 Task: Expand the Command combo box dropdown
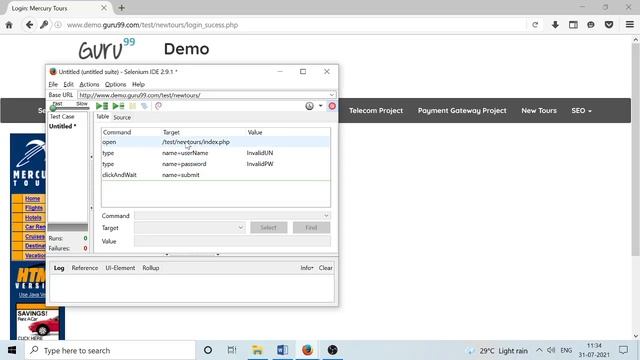326,216
